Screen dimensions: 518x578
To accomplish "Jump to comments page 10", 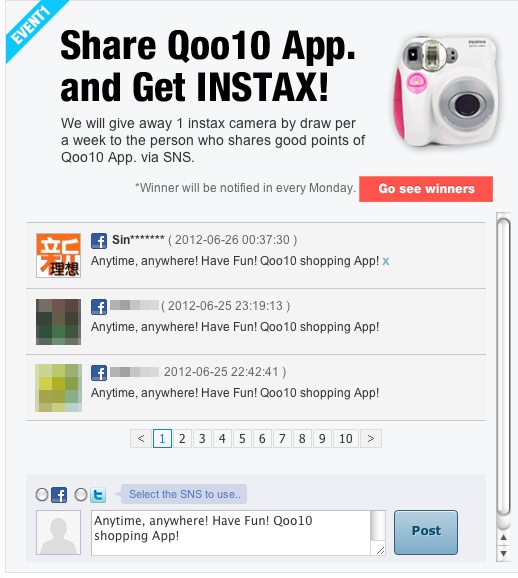I will [x=346, y=439].
